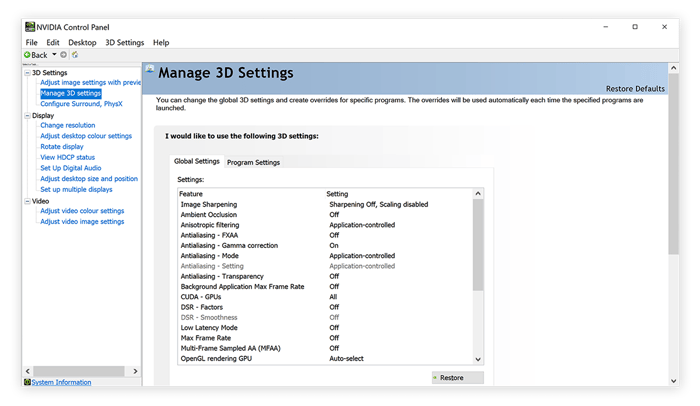Minimize the NVIDIA Control Panel window
700x406 pixels.
tap(605, 27)
